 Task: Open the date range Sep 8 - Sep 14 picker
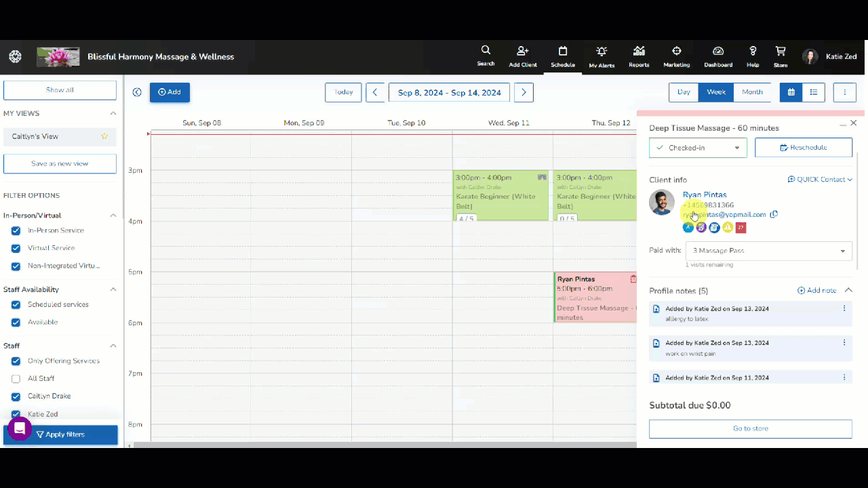450,92
